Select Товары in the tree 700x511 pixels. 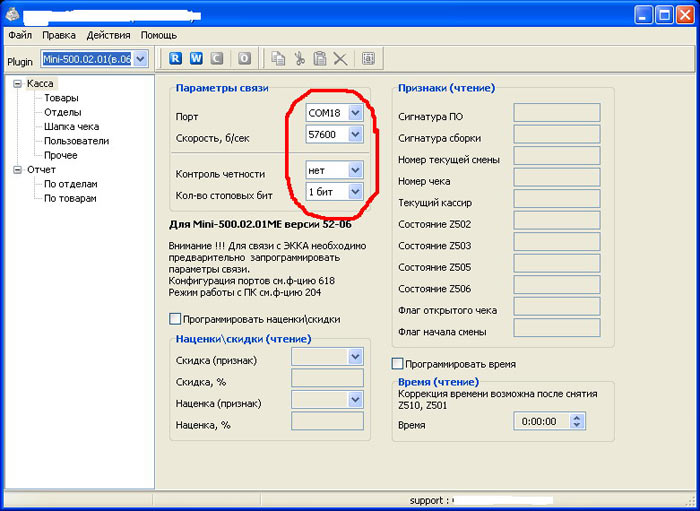[61, 98]
